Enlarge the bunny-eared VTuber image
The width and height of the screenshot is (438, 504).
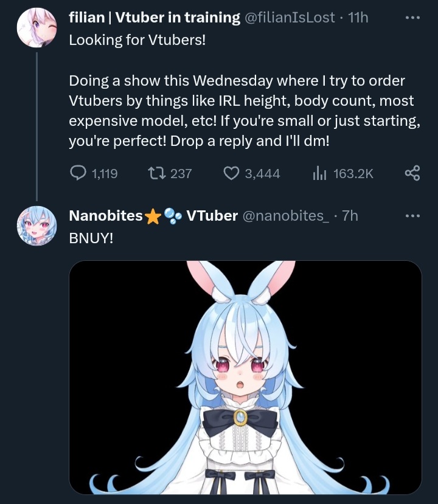point(245,378)
